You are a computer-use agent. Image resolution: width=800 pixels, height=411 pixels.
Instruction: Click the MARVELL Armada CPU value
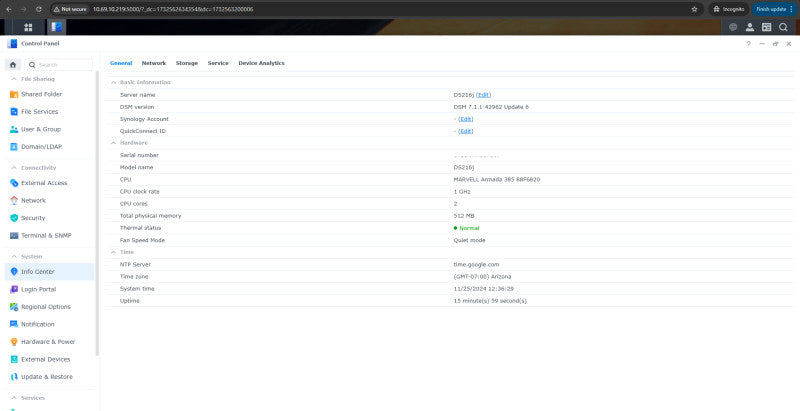(496, 179)
